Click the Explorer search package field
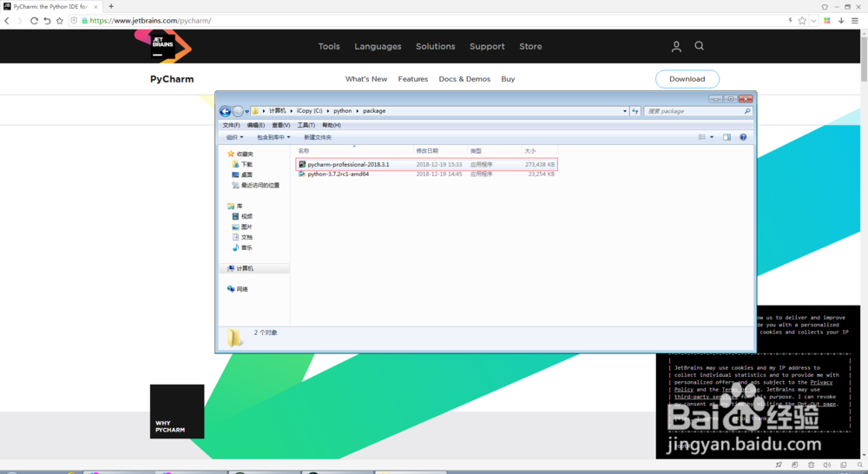The height and width of the screenshot is (474, 868). click(x=698, y=111)
